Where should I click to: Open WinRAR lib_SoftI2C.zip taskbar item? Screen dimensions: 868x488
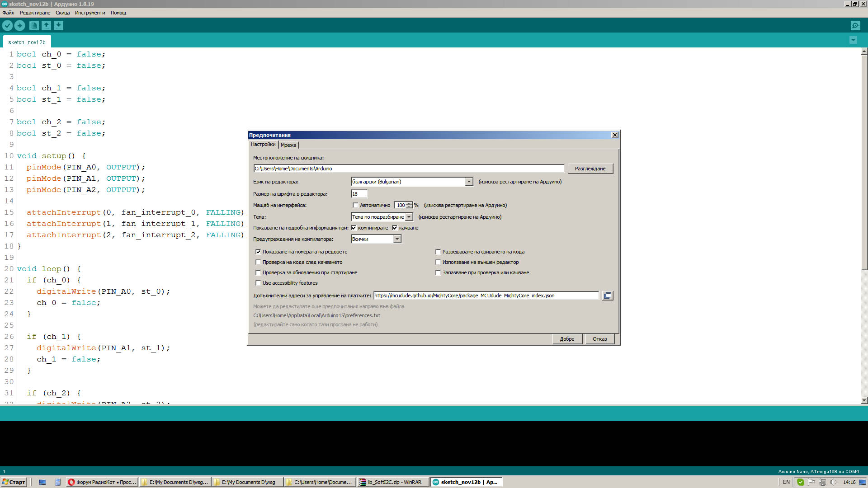click(391, 482)
